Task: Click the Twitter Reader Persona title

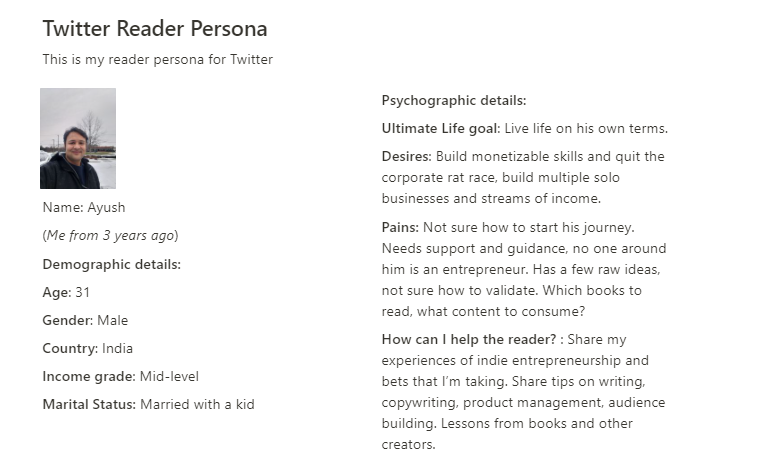Action: pos(155,28)
